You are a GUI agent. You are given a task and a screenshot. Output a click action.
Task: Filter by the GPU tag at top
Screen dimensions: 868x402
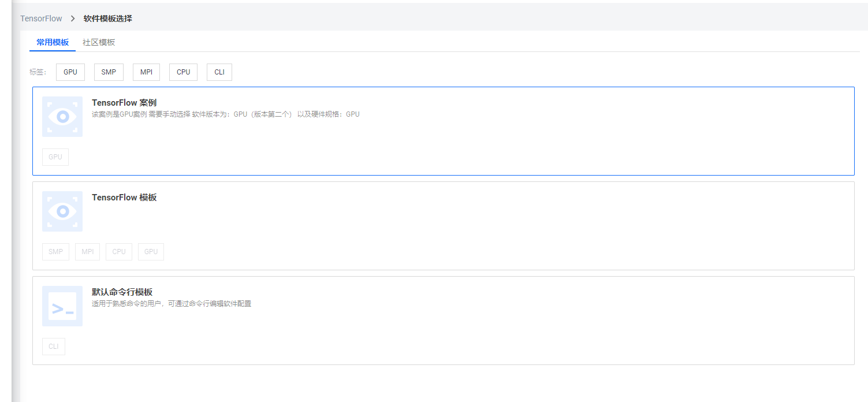point(70,72)
